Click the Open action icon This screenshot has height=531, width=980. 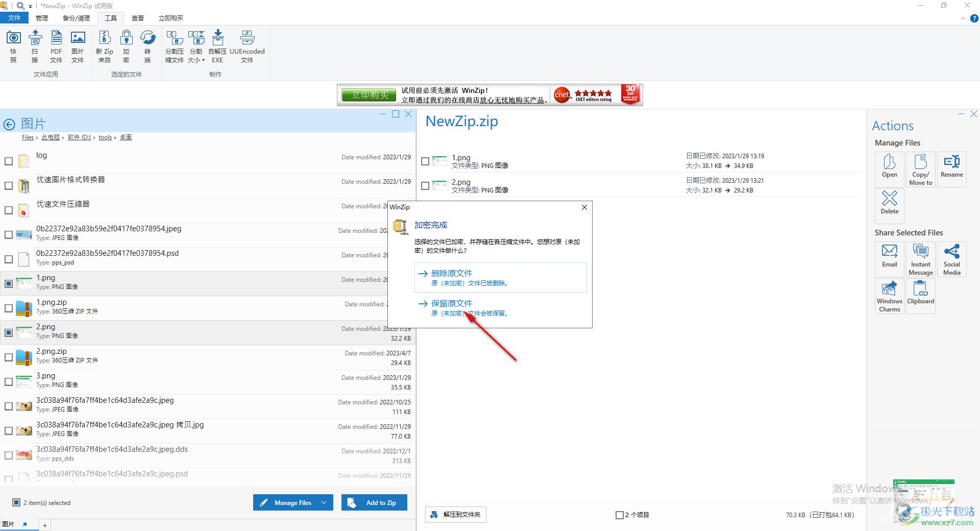890,169
